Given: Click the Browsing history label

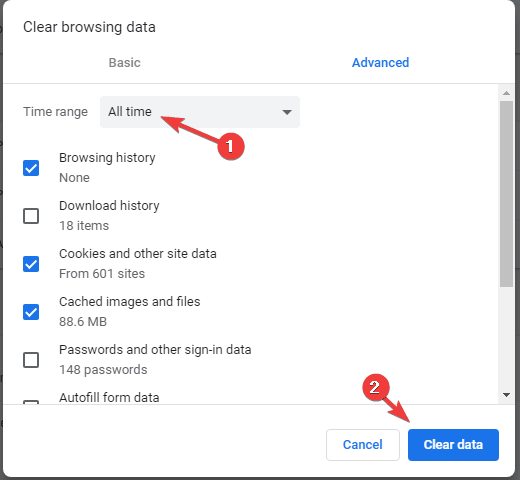Looking at the screenshot, I should (107, 158).
